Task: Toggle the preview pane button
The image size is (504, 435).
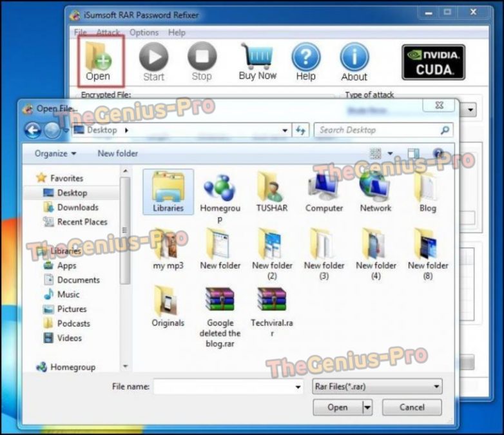Action: pos(413,153)
